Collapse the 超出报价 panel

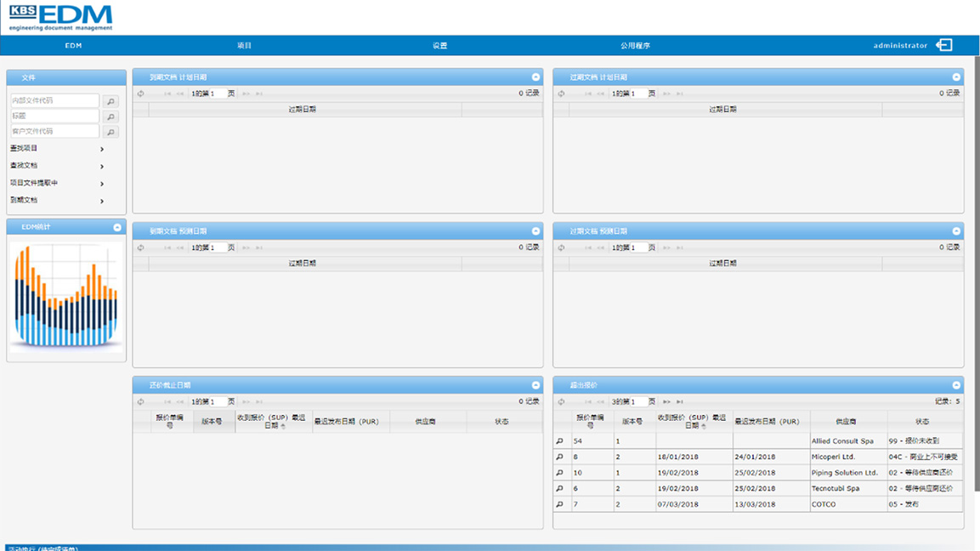pyautogui.click(x=955, y=384)
